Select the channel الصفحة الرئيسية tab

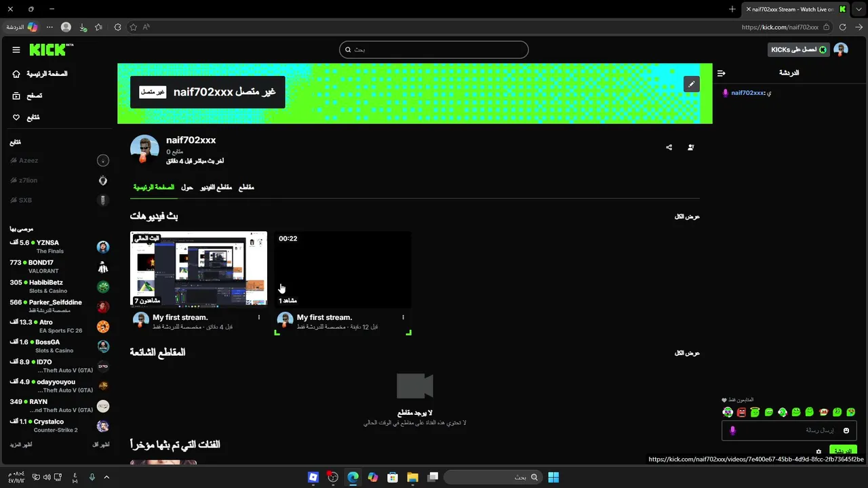click(x=153, y=187)
